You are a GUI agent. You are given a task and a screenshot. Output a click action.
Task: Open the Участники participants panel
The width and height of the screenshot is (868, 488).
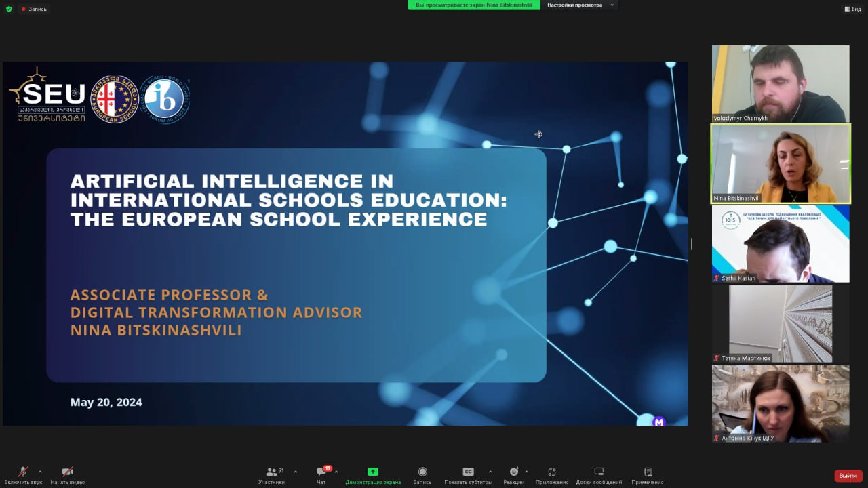[271, 475]
